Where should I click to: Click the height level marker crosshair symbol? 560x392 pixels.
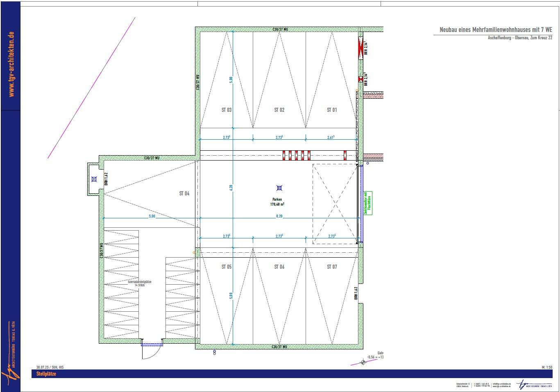363,363
